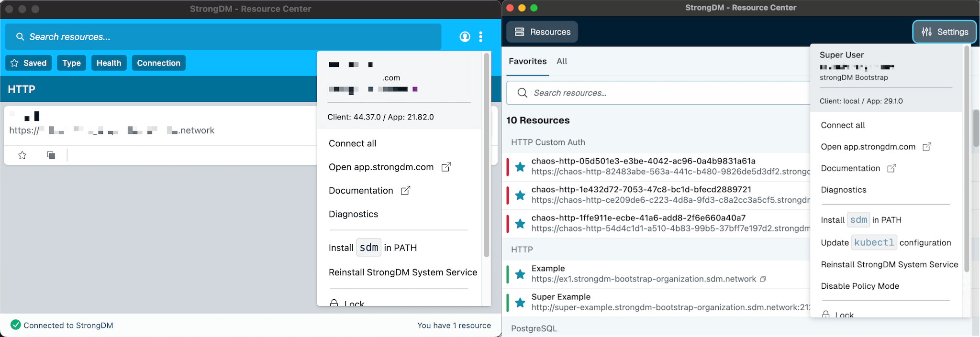Select Update kubectl configuration
This screenshot has width=980, height=337.
pyautogui.click(x=886, y=243)
